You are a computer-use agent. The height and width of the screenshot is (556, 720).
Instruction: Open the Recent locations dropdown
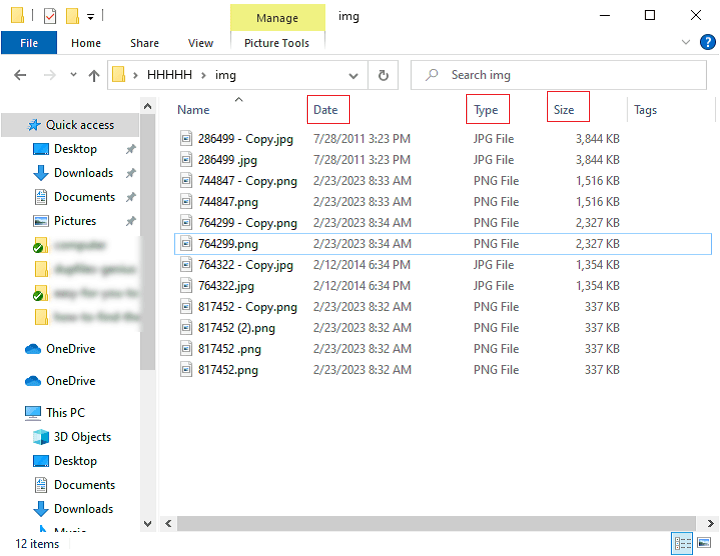pyautogui.click(x=73, y=74)
